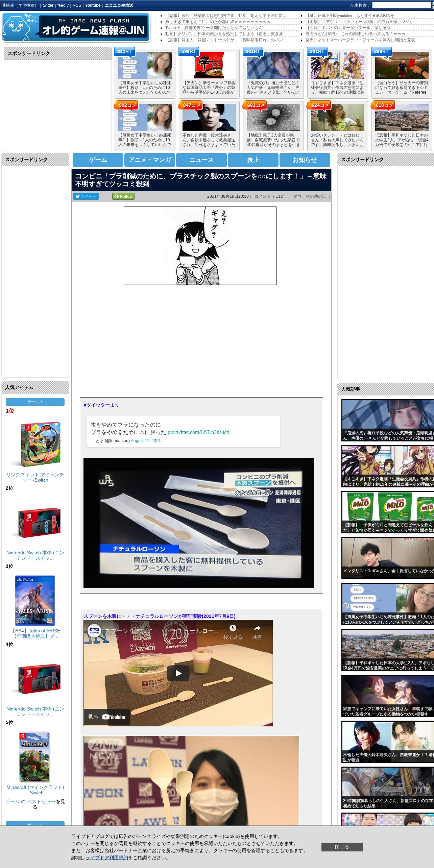Open headline link about HIKAKIN youtuber
Screen dimensions: 434x868
point(352,16)
